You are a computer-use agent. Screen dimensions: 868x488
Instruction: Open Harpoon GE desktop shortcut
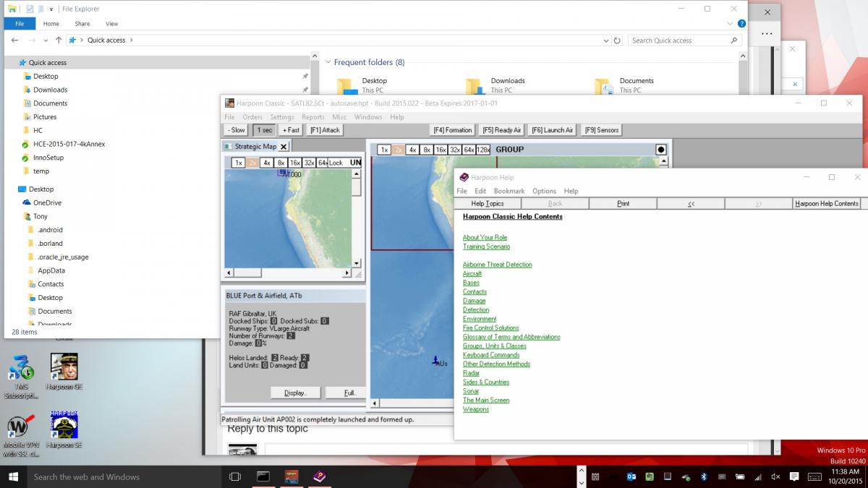[64, 367]
